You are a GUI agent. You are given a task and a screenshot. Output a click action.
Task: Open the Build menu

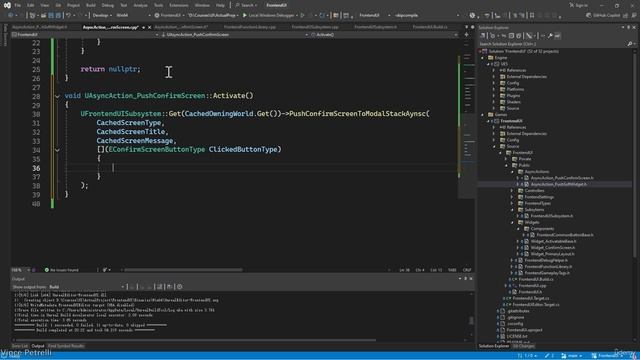point(91,5)
